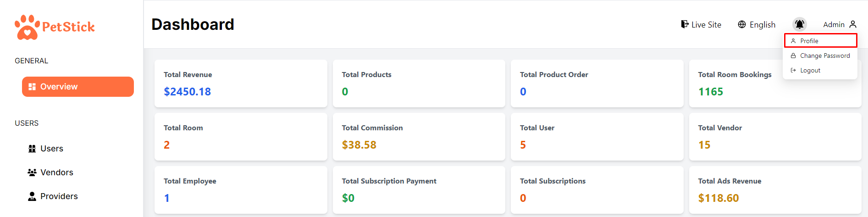
Task: Go to Vendors in the sidebar
Action: click(56, 172)
